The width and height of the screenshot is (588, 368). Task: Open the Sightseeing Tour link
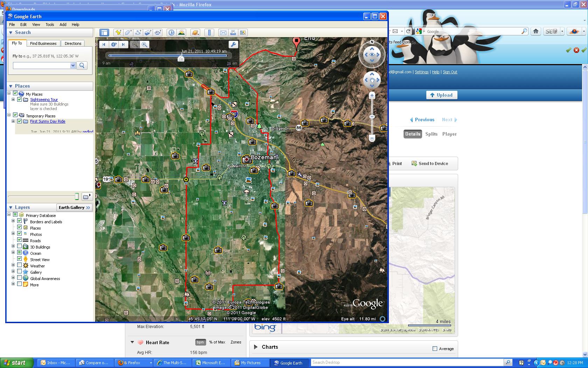click(44, 100)
